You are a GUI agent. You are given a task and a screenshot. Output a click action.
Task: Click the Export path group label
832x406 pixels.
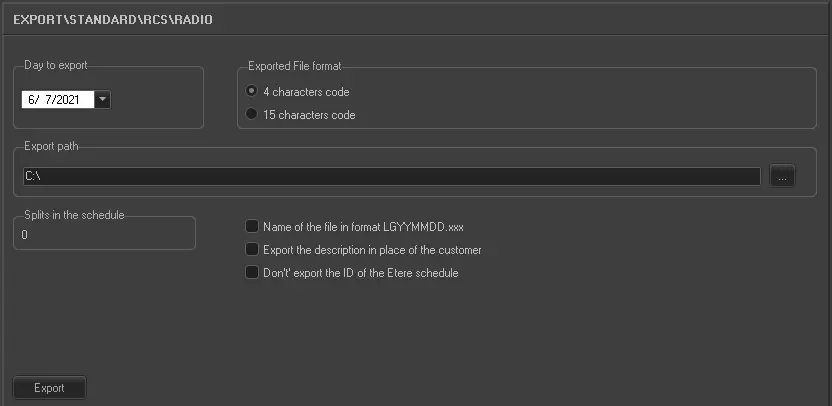[51, 147]
